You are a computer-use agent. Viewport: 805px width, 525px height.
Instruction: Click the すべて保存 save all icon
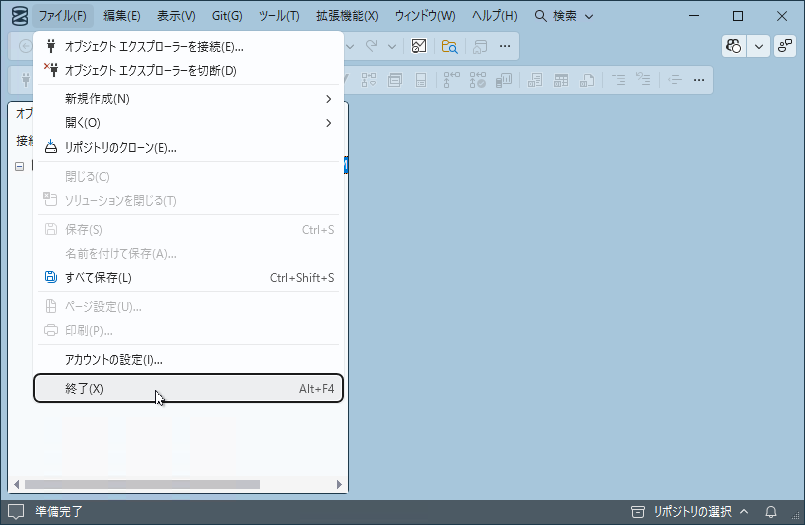[51, 277]
